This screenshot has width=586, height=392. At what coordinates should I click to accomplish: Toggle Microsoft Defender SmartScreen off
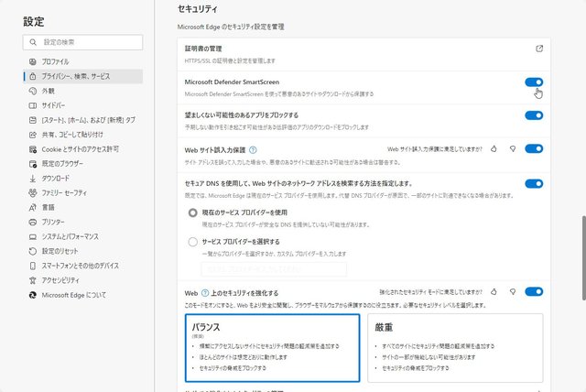coord(534,82)
